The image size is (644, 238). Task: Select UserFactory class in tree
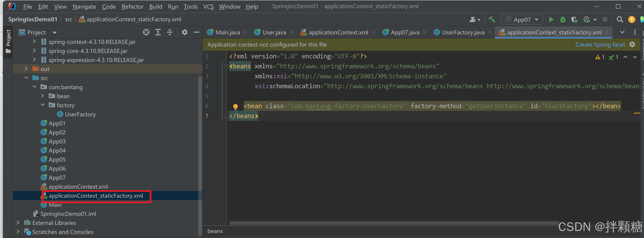[x=80, y=114]
